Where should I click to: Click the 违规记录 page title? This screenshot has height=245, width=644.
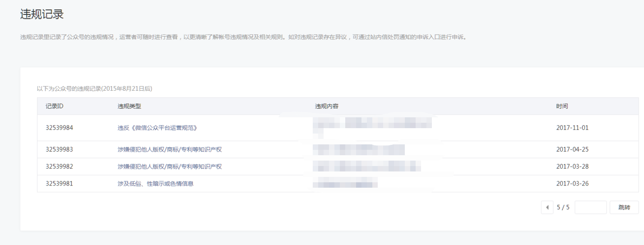[x=42, y=14]
